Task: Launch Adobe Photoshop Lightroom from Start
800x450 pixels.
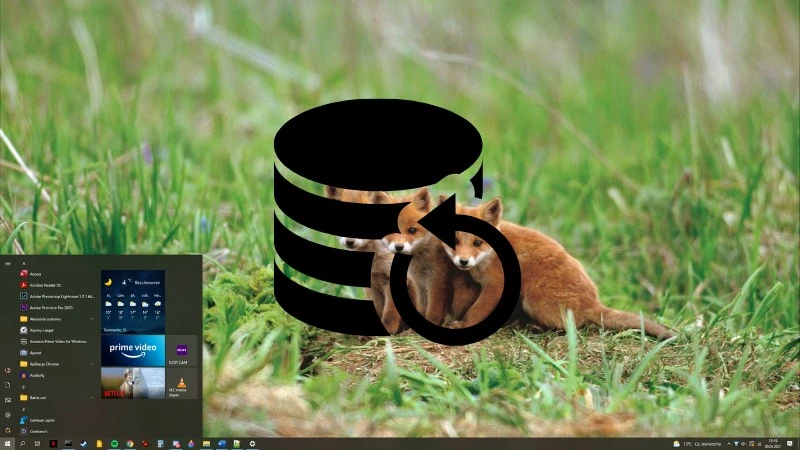Action: pyautogui.click(x=56, y=296)
